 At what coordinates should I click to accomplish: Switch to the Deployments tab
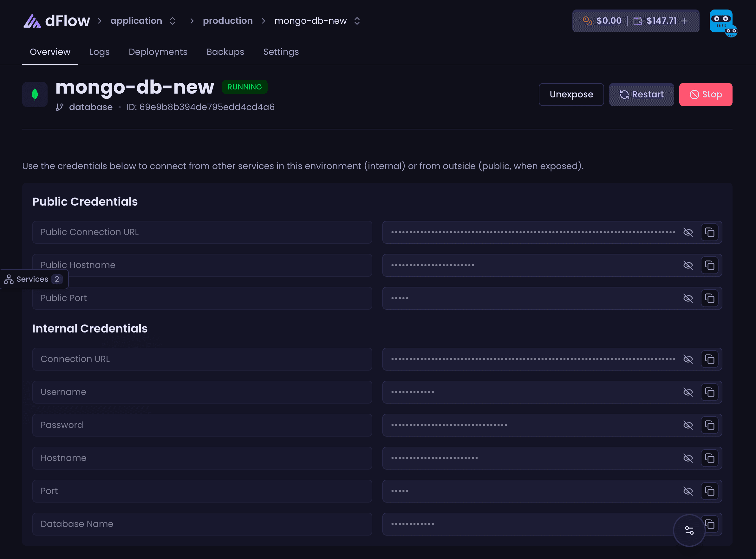coord(158,52)
